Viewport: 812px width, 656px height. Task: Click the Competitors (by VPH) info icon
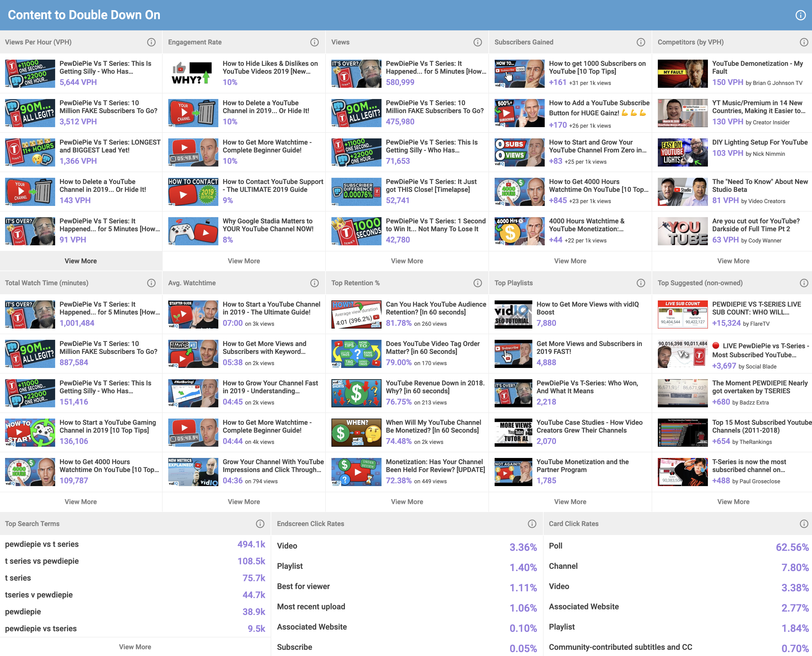804,42
